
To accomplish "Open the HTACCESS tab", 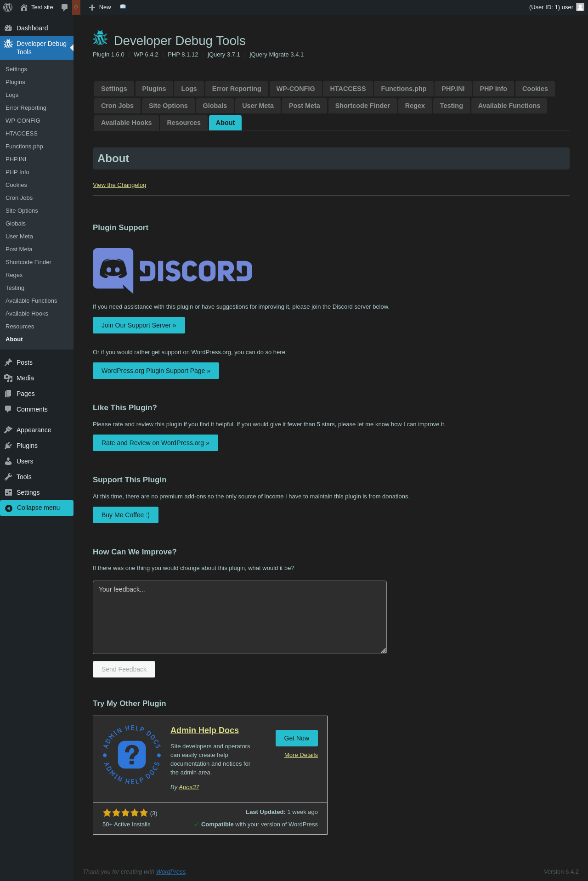I will [x=348, y=89].
